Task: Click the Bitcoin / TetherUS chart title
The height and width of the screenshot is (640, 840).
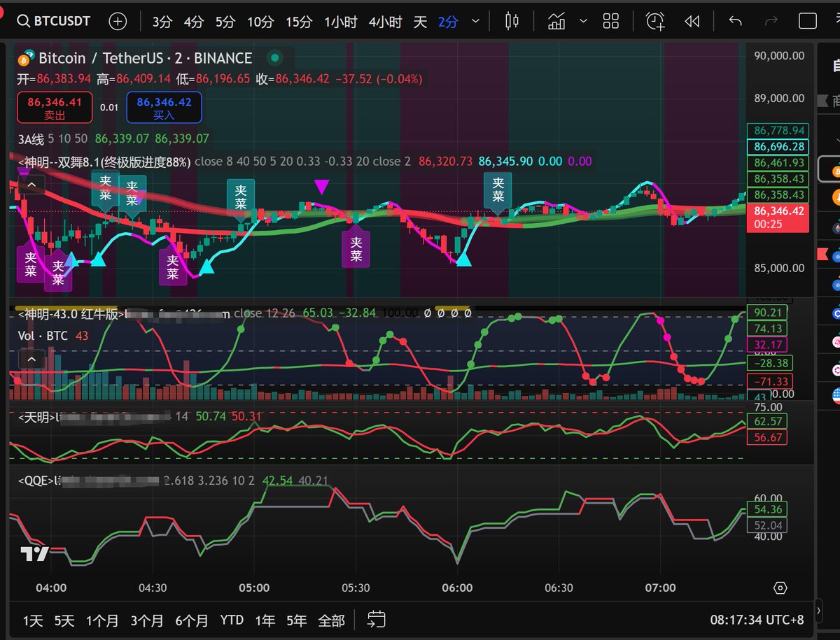Action: [x=145, y=58]
